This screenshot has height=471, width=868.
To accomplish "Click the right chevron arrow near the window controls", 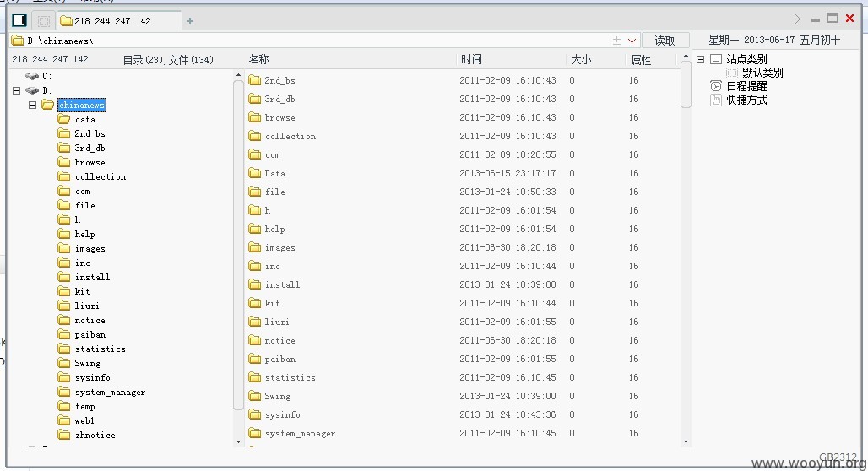I will (797, 19).
